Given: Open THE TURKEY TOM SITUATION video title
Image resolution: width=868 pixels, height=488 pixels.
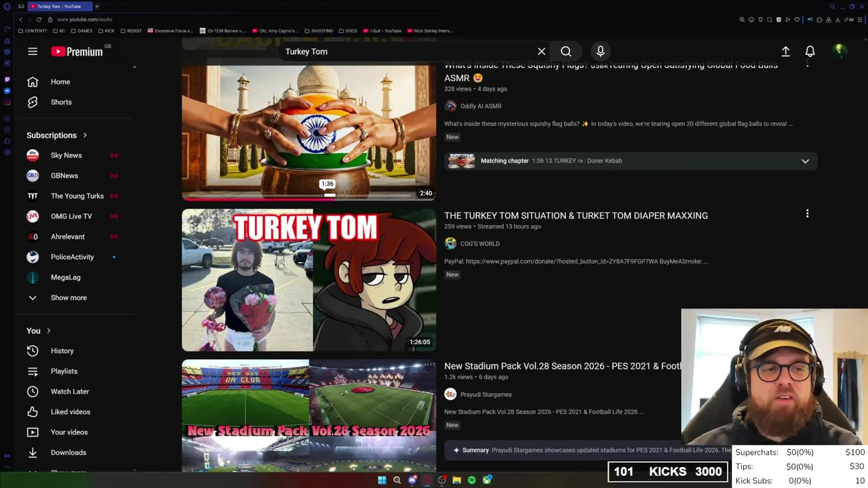Looking at the screenshot, I should pos(576,216).
